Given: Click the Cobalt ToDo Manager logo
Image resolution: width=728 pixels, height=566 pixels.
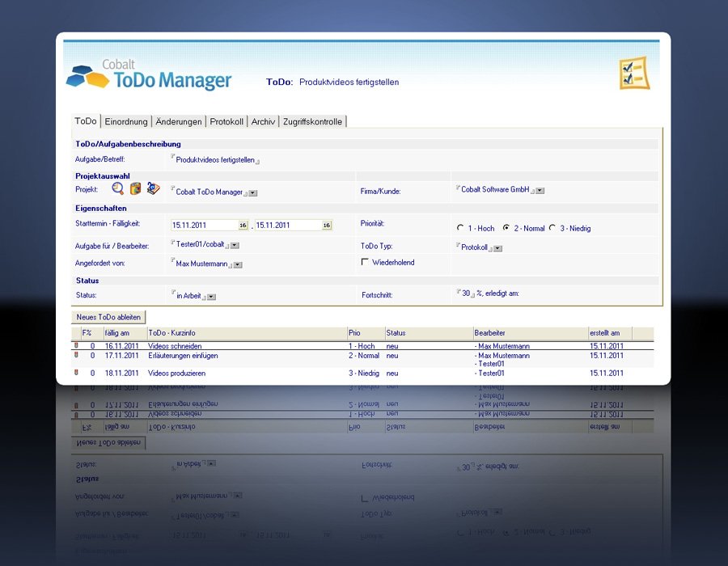Looking at the screenshot, I should (x=149, y=74).
